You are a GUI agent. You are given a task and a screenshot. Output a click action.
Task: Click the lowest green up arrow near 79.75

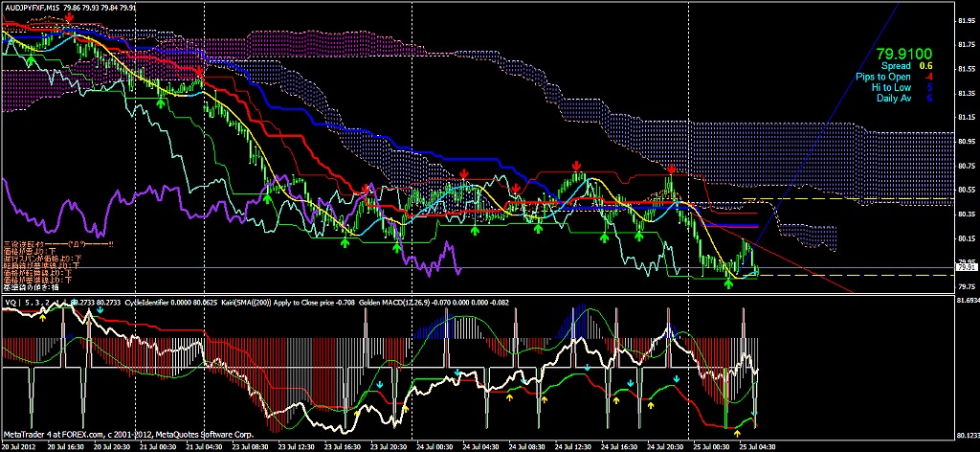(x=728, y=283)
